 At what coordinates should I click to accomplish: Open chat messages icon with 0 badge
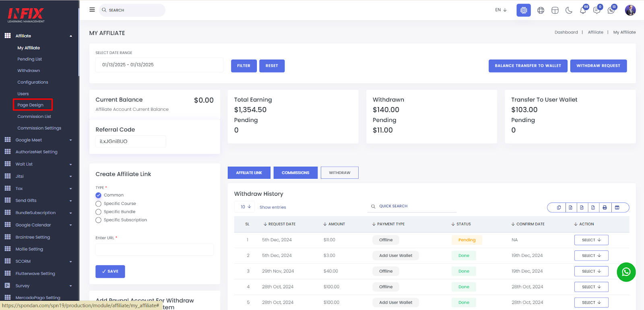(597, 10)
